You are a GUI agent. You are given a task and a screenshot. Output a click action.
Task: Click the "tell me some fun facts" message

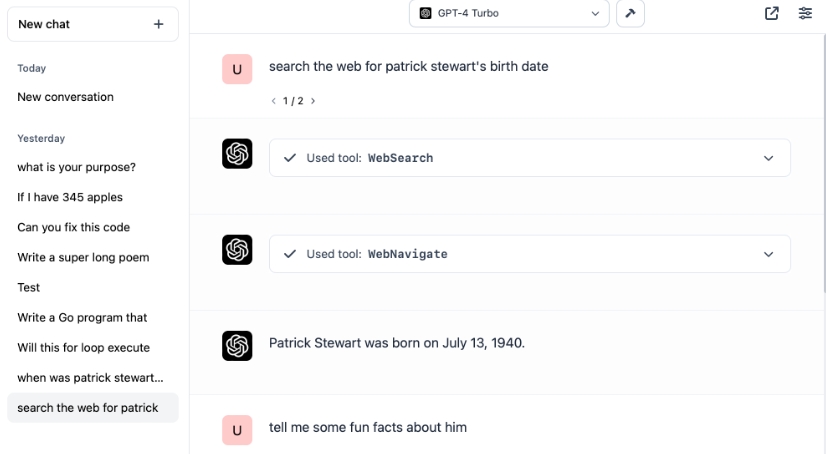[368, 427]
